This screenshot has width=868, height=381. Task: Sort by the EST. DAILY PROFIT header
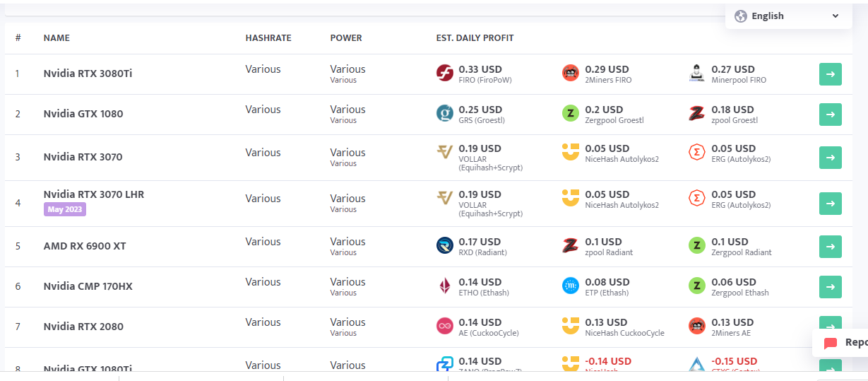click(x=475, y=38)
